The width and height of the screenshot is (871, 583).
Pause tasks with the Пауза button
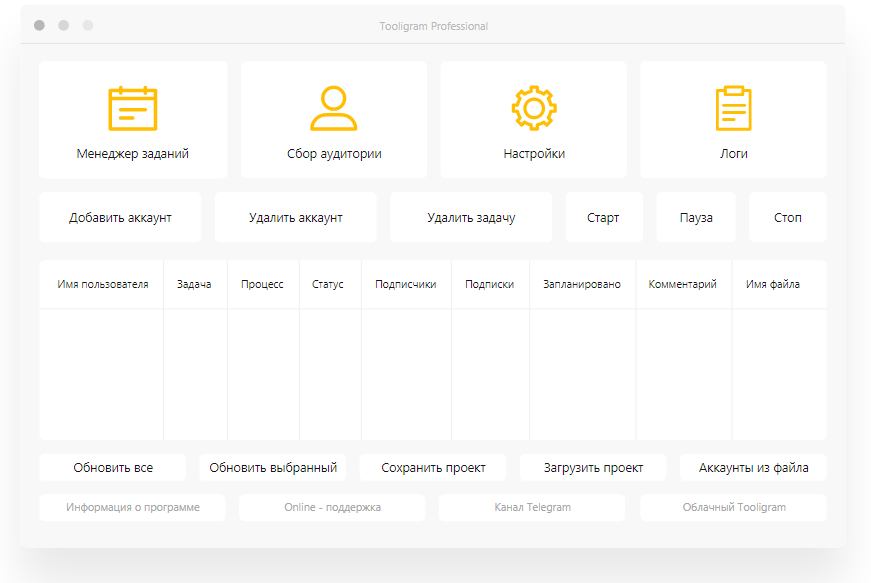(696, 218)
